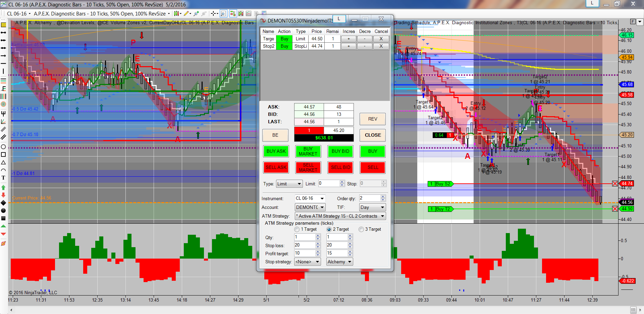The height and width of the screenshot is (314, 644).
Task: Select the triangle outline drawing tool
Action: [3, 162]
